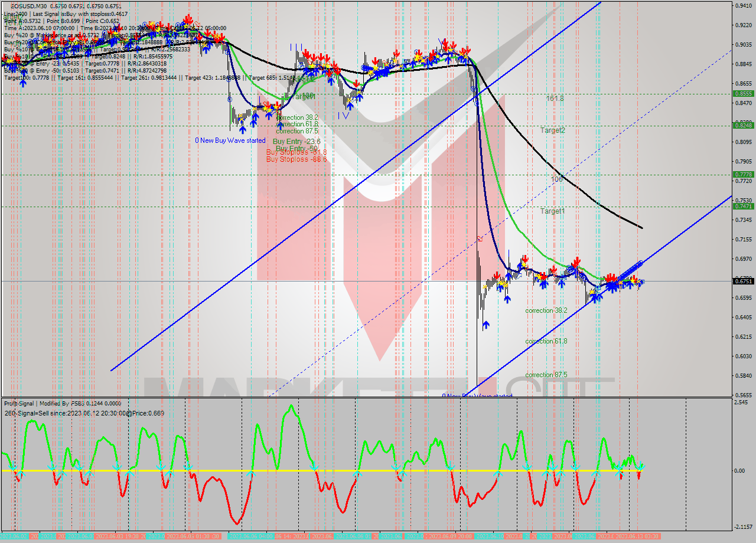Click the '260-Signal=Sell since:2023.06.12' indicator text
Image resolution: width=756 pixels, height=543 pixels.
tap(84, 413)
